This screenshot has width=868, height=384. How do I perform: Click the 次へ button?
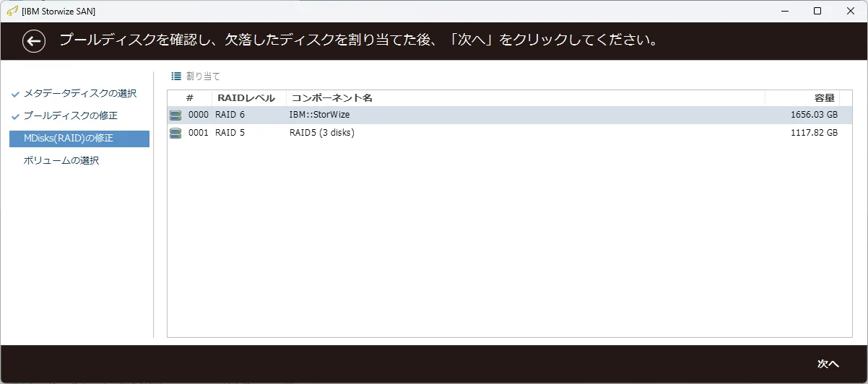click(x=828, y=364)
